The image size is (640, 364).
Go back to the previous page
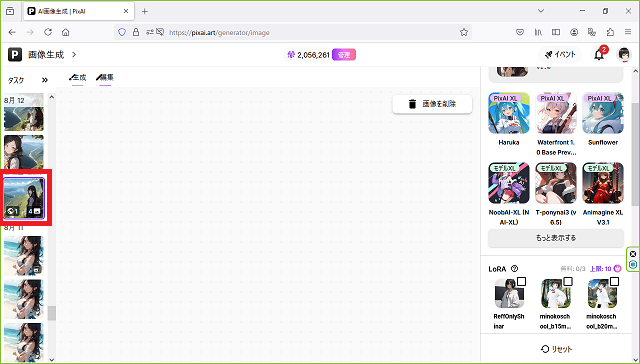(x=12, y=32)
